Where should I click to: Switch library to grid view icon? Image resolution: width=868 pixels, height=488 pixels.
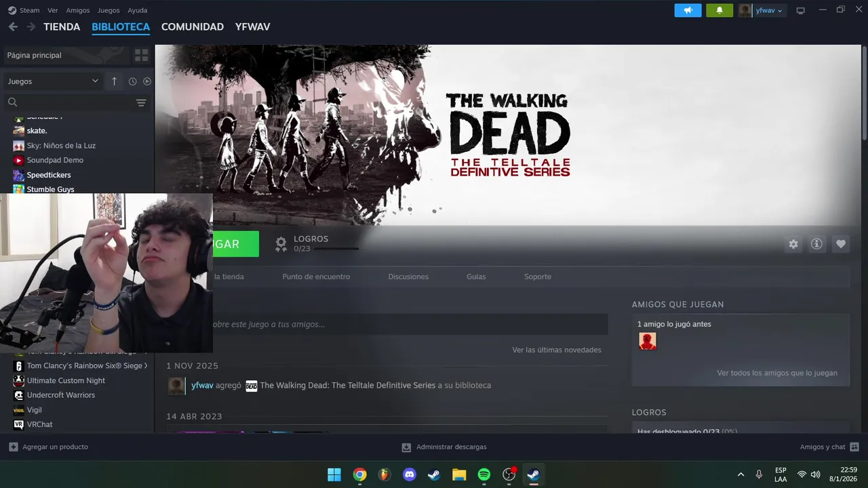coord(141,55)
